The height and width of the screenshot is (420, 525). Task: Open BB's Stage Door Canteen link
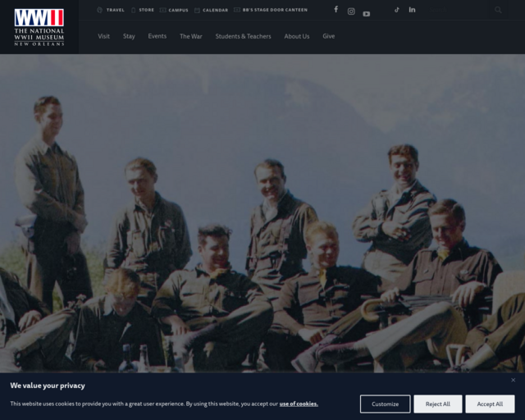(271, 10)
